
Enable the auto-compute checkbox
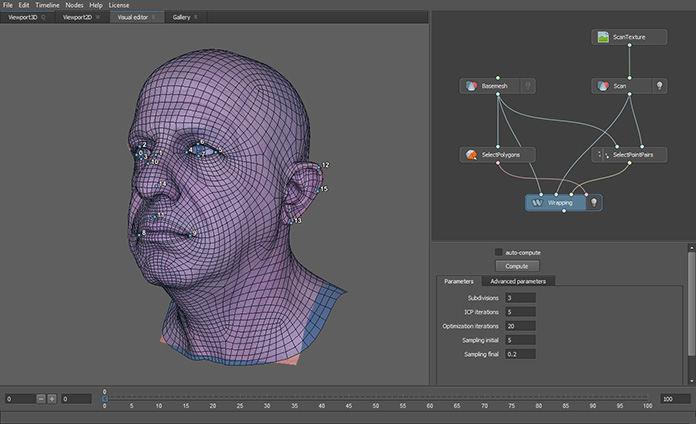click(x=498, y=252)
